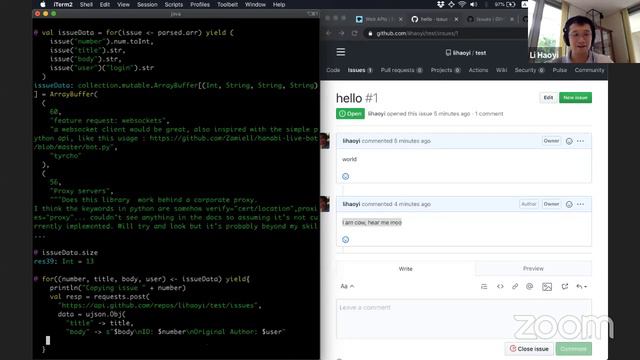
Task: Click the padlock site info icon
Action: click(370, 33)
